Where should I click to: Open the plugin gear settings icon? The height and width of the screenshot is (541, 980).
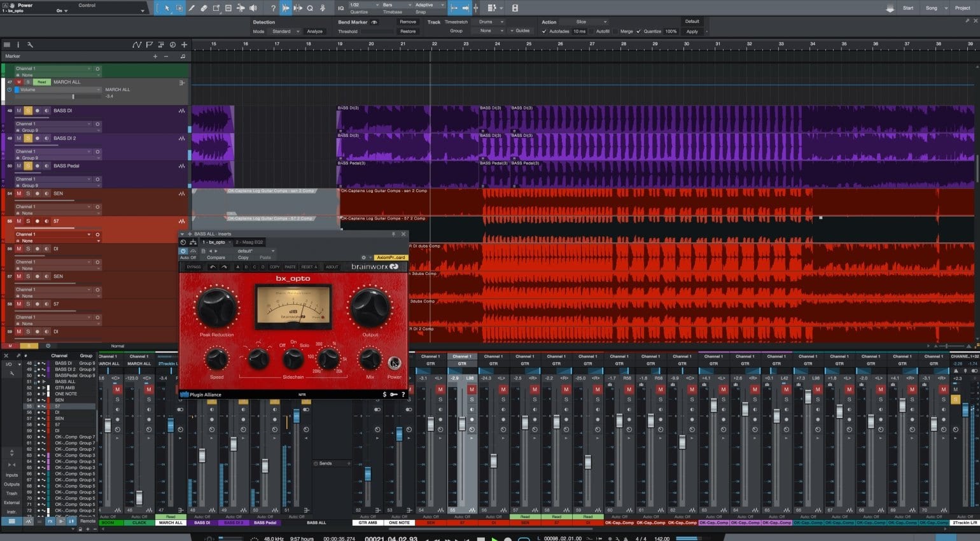(363, 258)
